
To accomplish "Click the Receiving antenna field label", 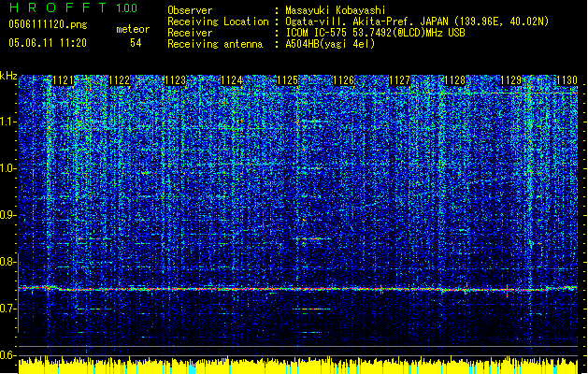I will tap(215, 44).
